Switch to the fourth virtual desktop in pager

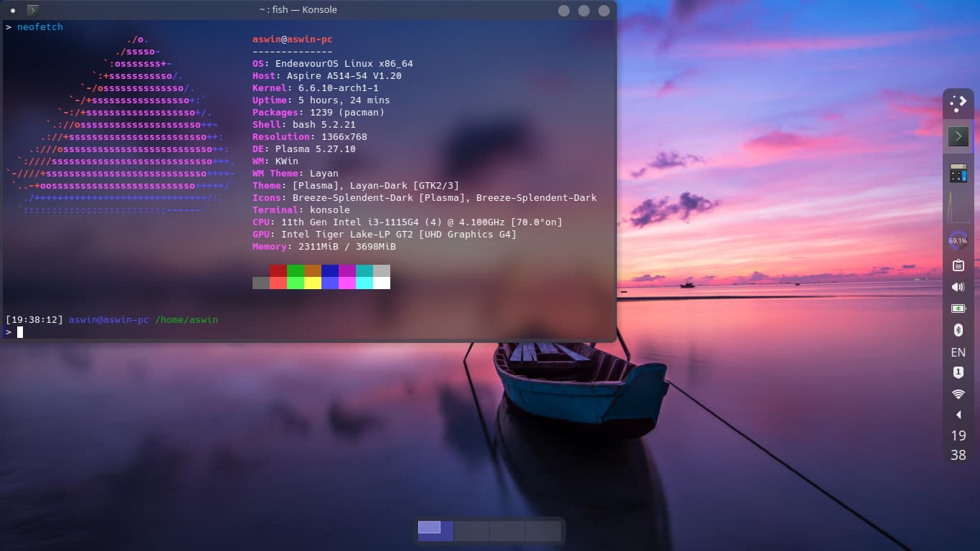pos(543,531)
